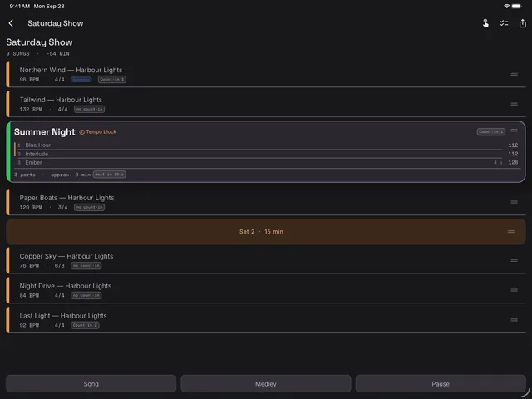Check the Wi-Fi status icon
The image size is (532, 399).
tap(506, 6)
